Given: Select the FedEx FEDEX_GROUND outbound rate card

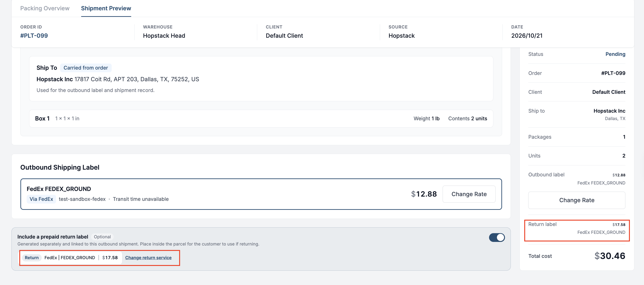Looking at the screenshot, I should tap(261, 194).
